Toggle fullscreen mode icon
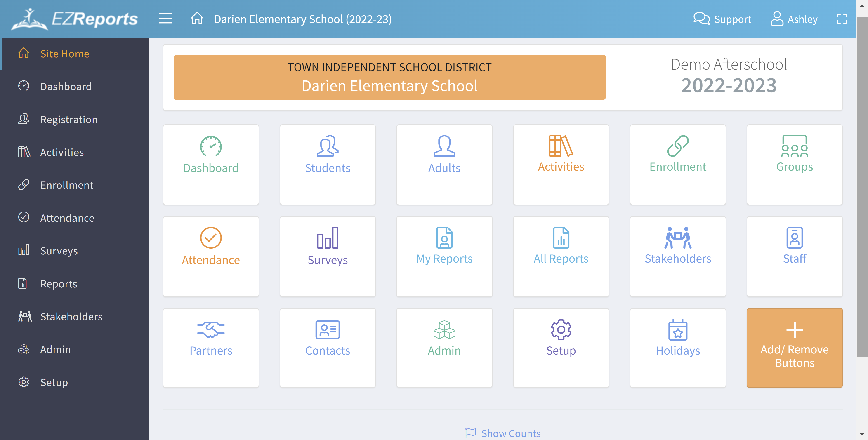This screenshot has height=440, width=868. (842, 19)
